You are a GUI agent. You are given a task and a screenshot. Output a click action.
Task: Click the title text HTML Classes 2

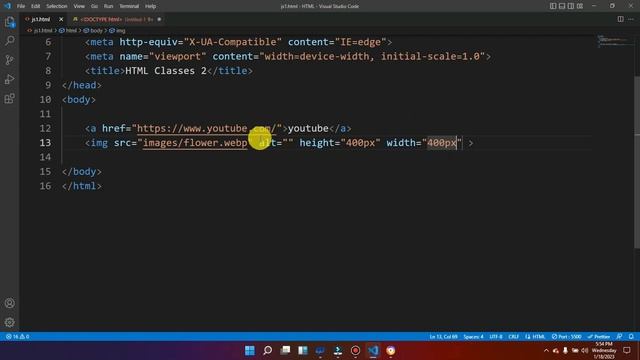166,71
